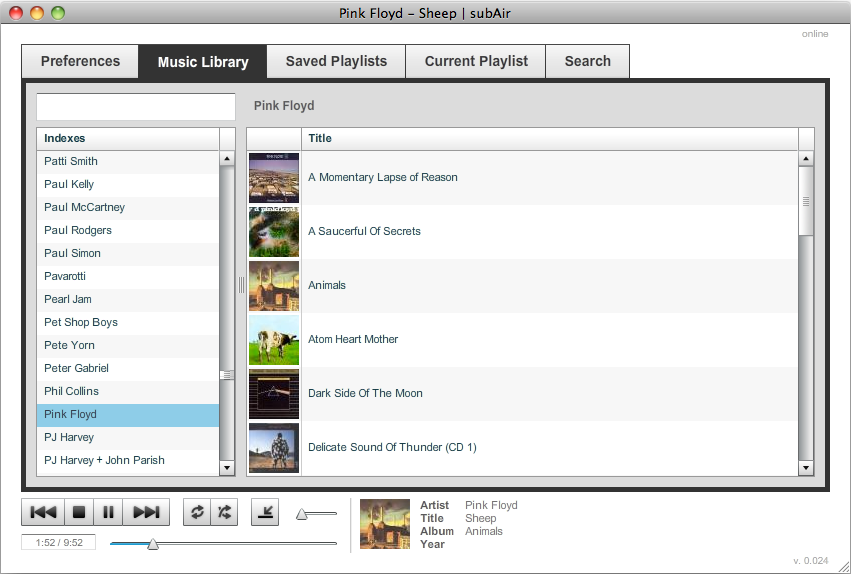The width and height of the screenshot is (851, 574).
Task: Toggle shuffle mode
Action: 225,512
